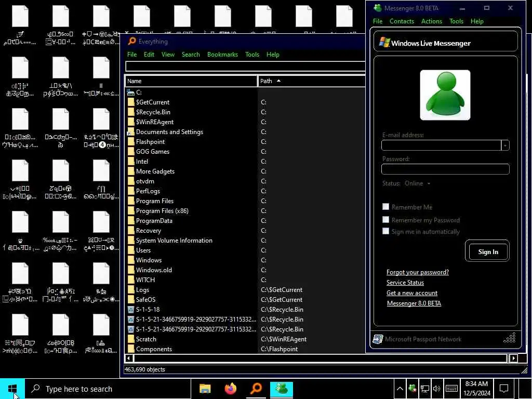Open the volume tray icon
Viewport: 532px width, 399px height.
coord(436,389)
